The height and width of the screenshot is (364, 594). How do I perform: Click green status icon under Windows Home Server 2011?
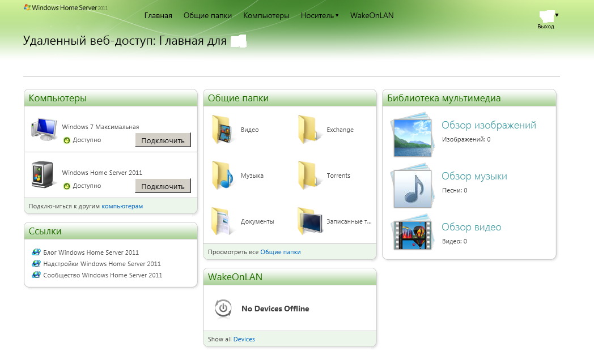coord(67,186)
